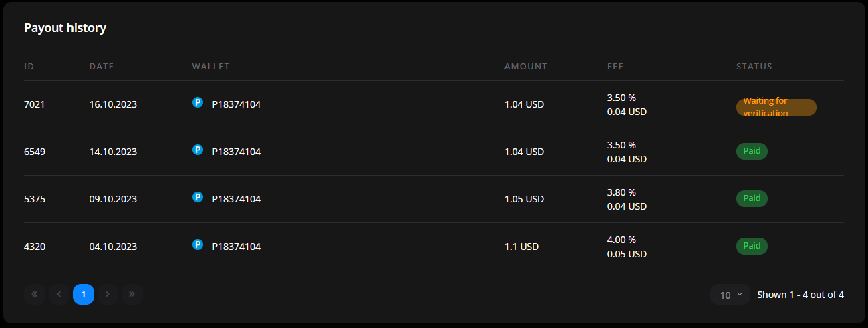
Task: Click the STATUS column header
Action: tap(754, 67)
